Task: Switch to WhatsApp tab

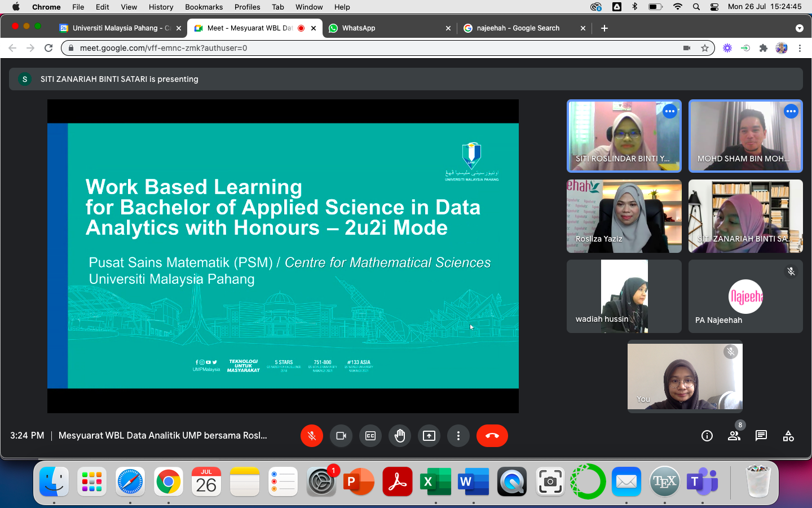Action: 389,28
